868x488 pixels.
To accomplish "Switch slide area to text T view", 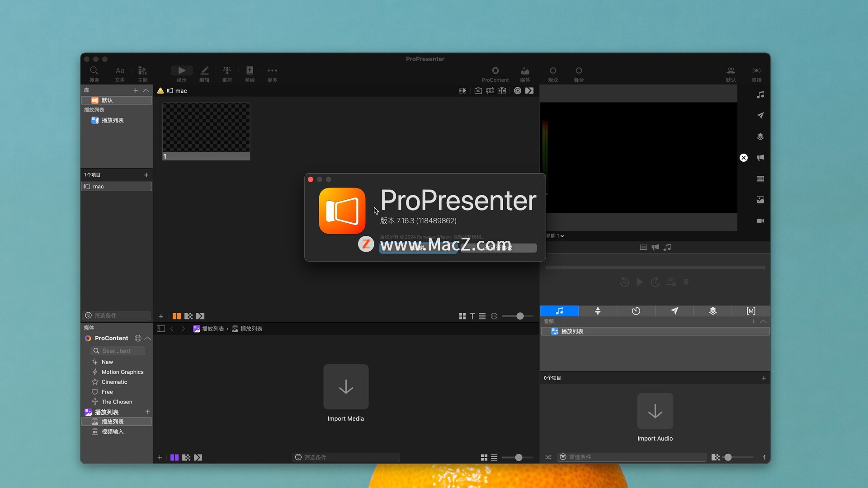I will 472,316.
